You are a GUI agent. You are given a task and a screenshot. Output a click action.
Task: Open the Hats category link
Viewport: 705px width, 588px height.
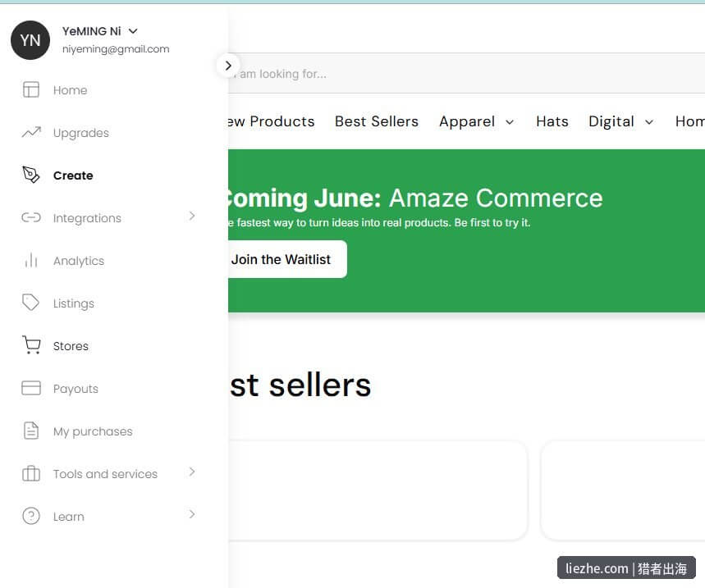552,121
